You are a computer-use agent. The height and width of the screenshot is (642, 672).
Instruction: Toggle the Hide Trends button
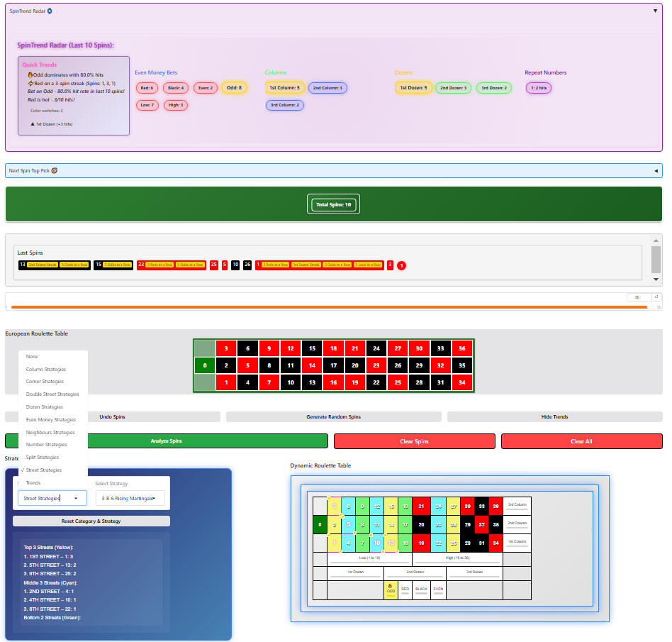(x=554, y=417)
